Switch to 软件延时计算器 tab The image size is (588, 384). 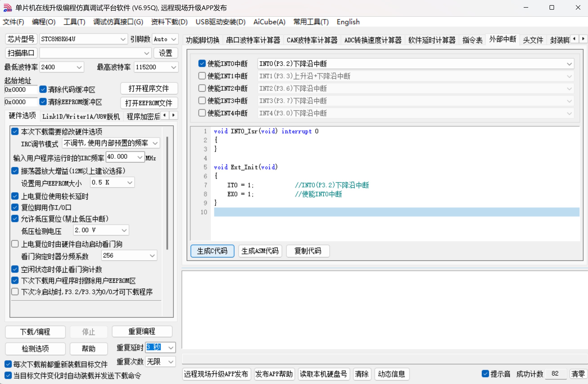(x=431, y=40)
